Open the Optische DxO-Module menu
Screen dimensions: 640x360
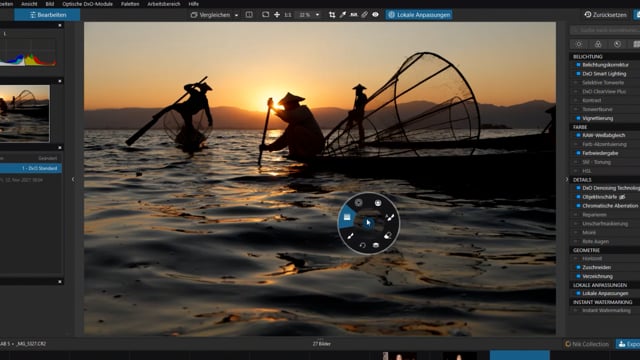pos(87,4)
